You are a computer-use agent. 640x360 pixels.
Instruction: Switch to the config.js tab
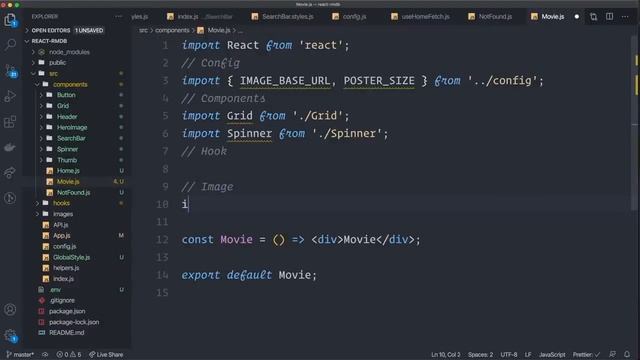pyautogui.click(x=350, y=17)
